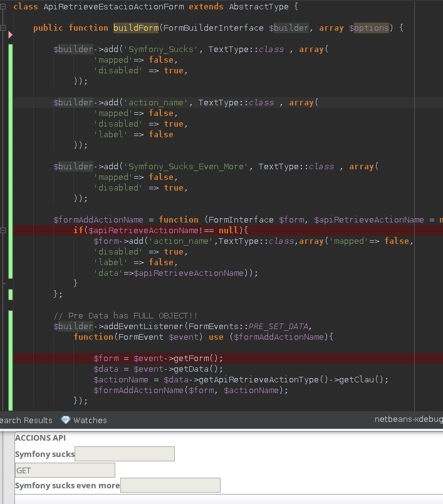443x504 pixels.
Task: Click the $formAddActionName($form, $actionName) call
Action: 191,390
